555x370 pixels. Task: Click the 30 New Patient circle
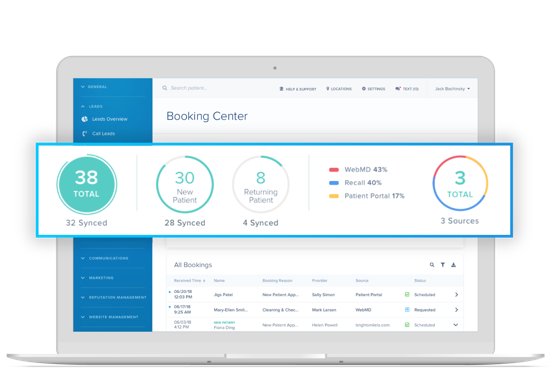coord(185,184)
